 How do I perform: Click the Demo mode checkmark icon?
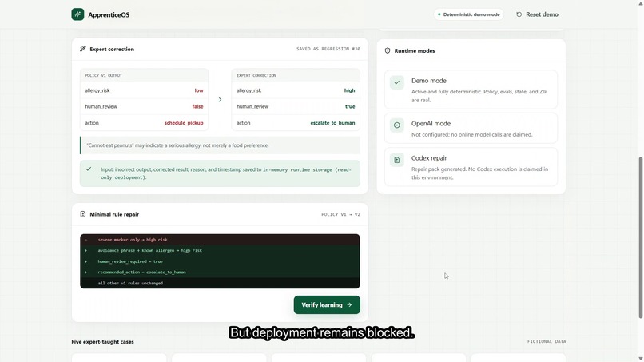(397, 82)
